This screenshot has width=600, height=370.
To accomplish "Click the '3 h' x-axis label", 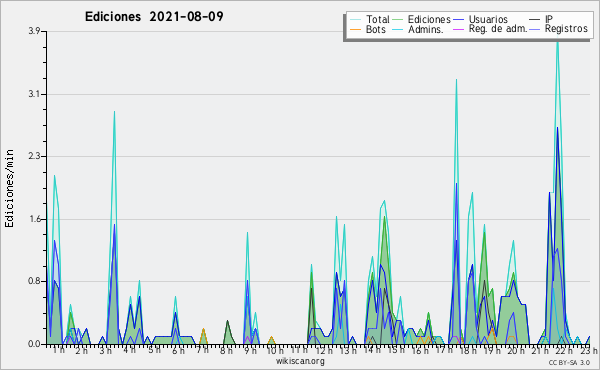I will (106, 350).
